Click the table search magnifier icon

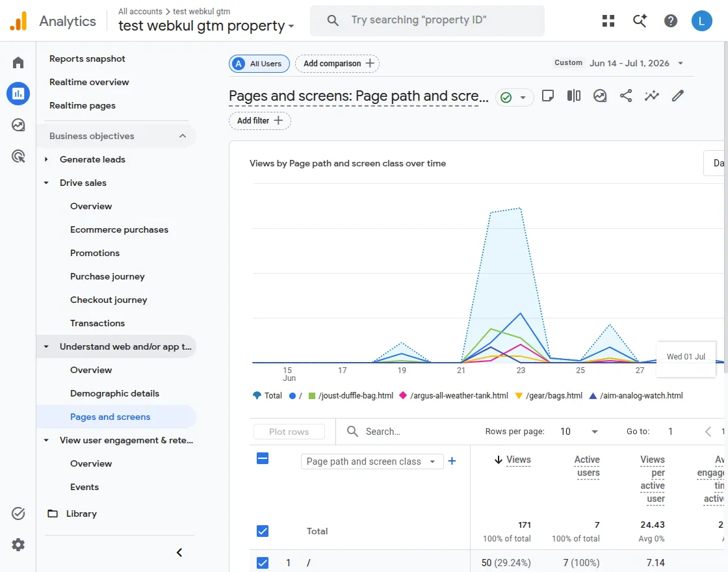(352, 432)
